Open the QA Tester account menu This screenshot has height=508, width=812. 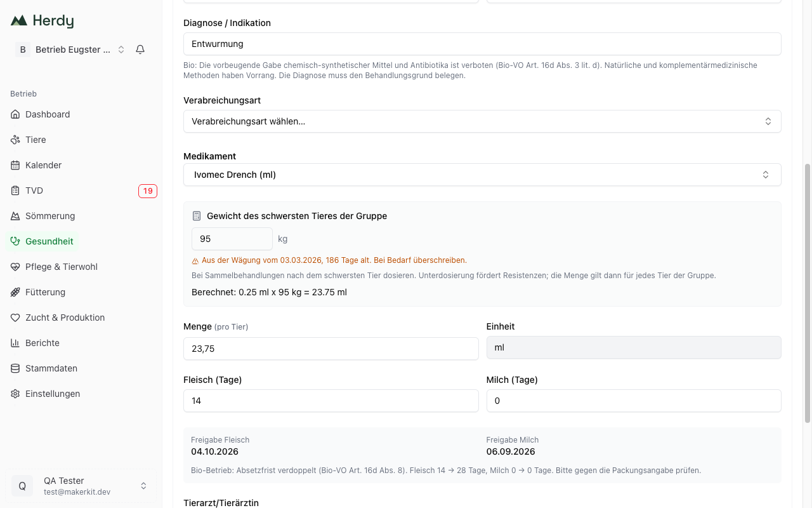(x=81, y=486)
